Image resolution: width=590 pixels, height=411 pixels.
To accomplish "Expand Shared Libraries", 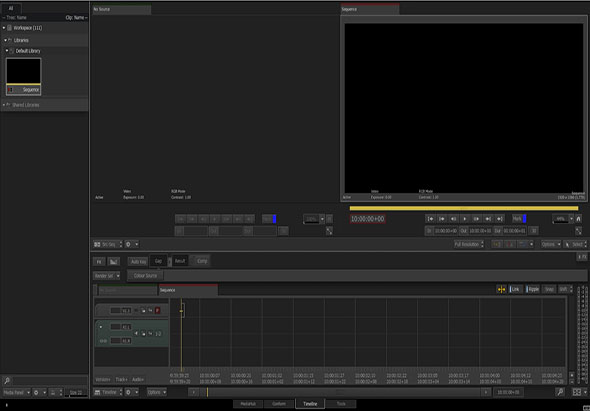I will point(4,105).
